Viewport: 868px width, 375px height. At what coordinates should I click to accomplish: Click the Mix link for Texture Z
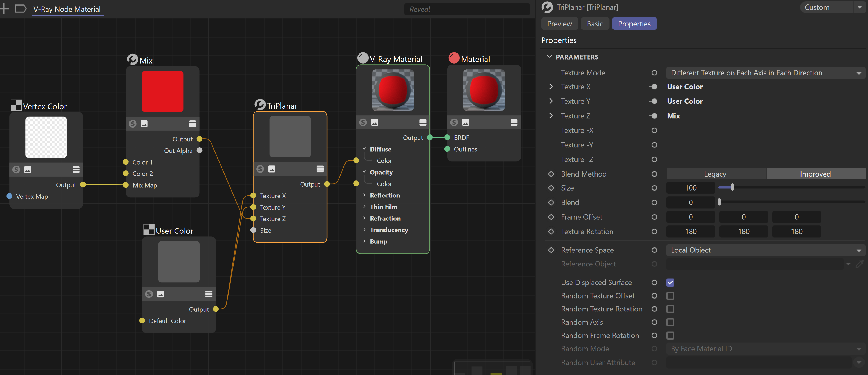pos(673,116)
